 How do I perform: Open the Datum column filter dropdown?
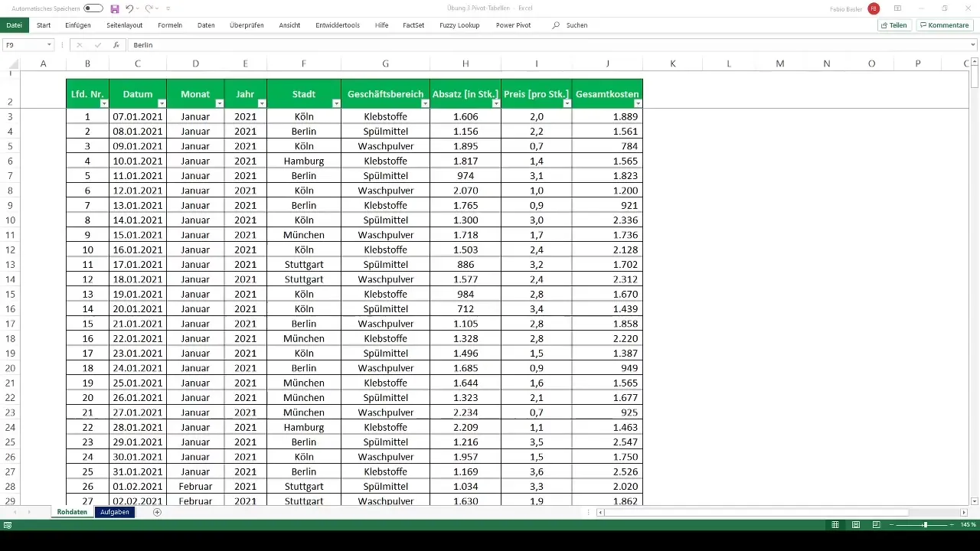[162, 103]
